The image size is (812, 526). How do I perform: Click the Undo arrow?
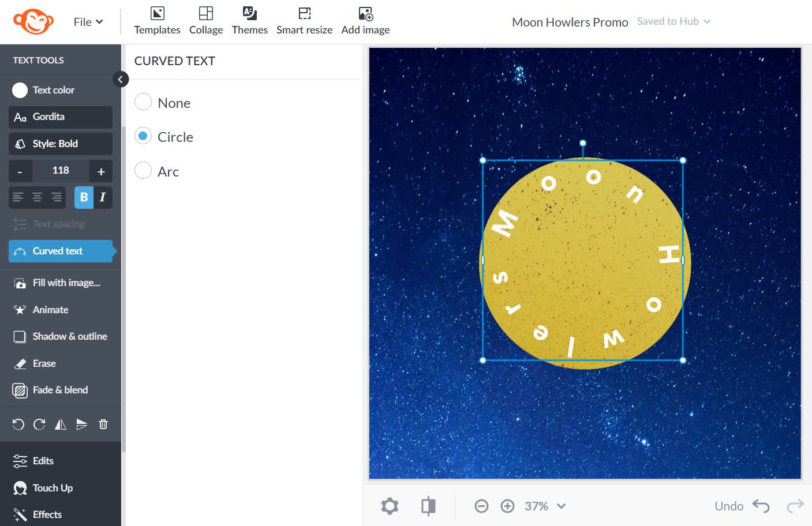point(761,506)
